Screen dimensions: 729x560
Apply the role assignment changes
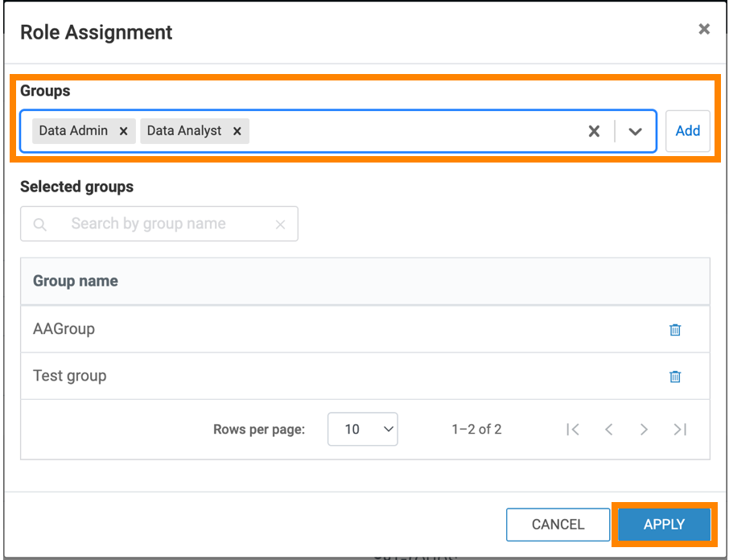point(664,525)
